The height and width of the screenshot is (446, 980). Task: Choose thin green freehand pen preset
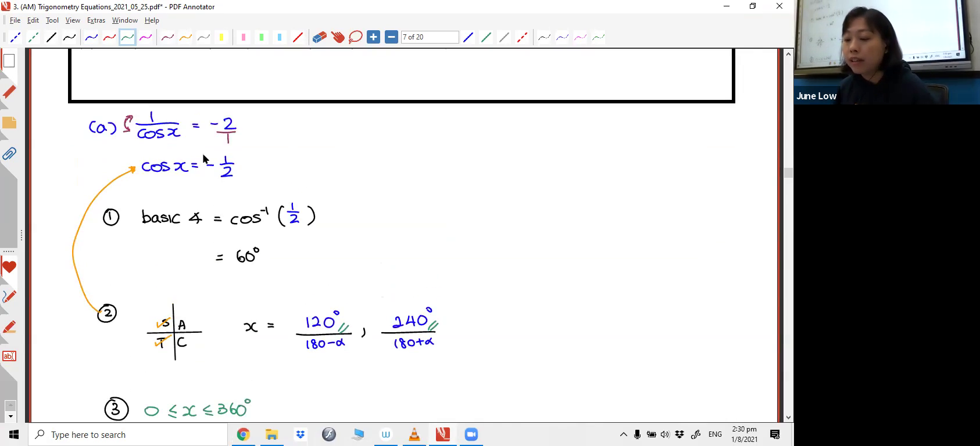coord(598,37)
